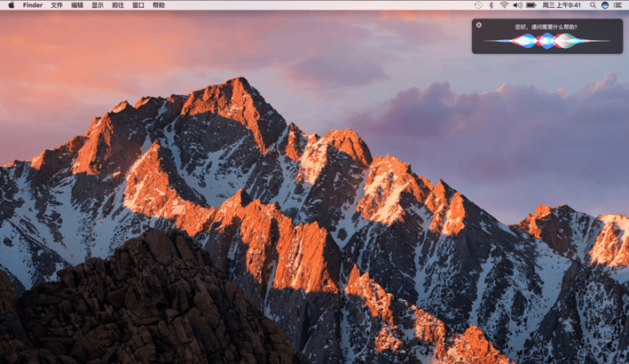Select the Siri greeting text 请问需要什么帮助

point(554,27)
